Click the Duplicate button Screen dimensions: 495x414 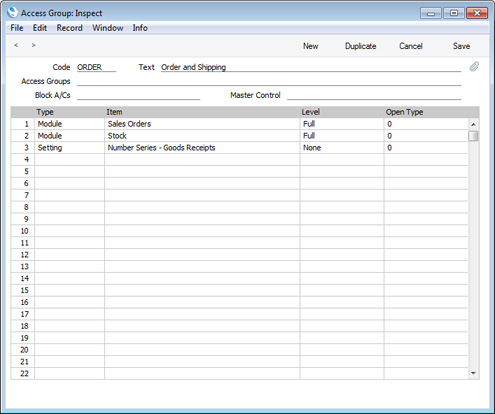point(360,46)
